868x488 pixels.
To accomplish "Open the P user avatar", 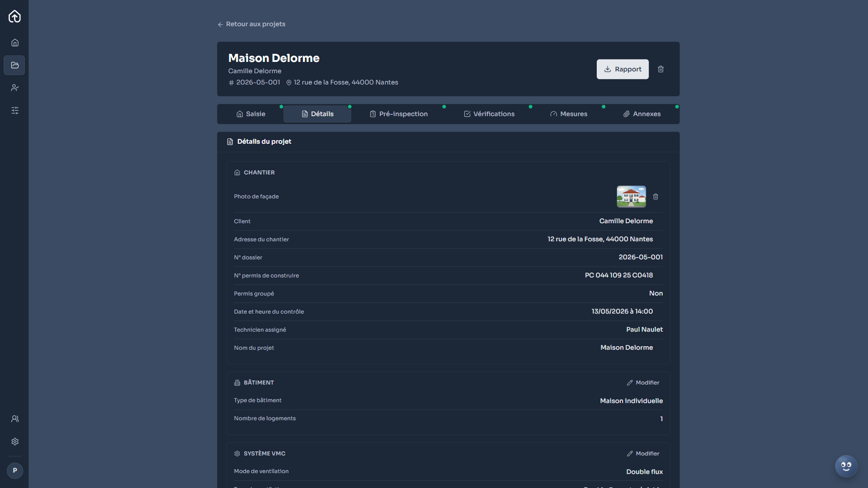I will click(15, 470).
